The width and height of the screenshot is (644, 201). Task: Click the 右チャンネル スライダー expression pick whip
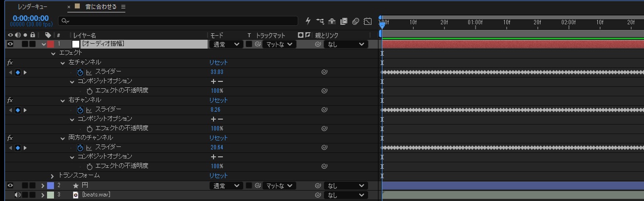click(x=324, y=110)
